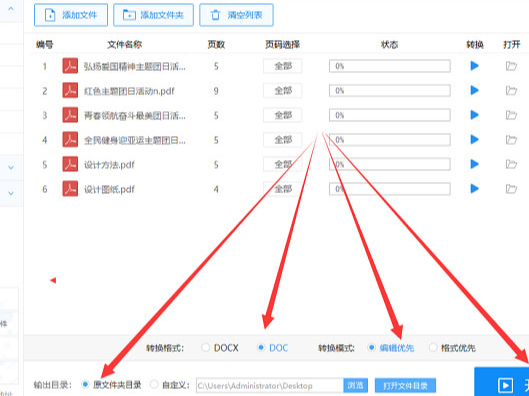This screenshot has width=529, height=396.
Task: Start conversion for 红色主题团日活动n.pdf
Action: point(474,90)
